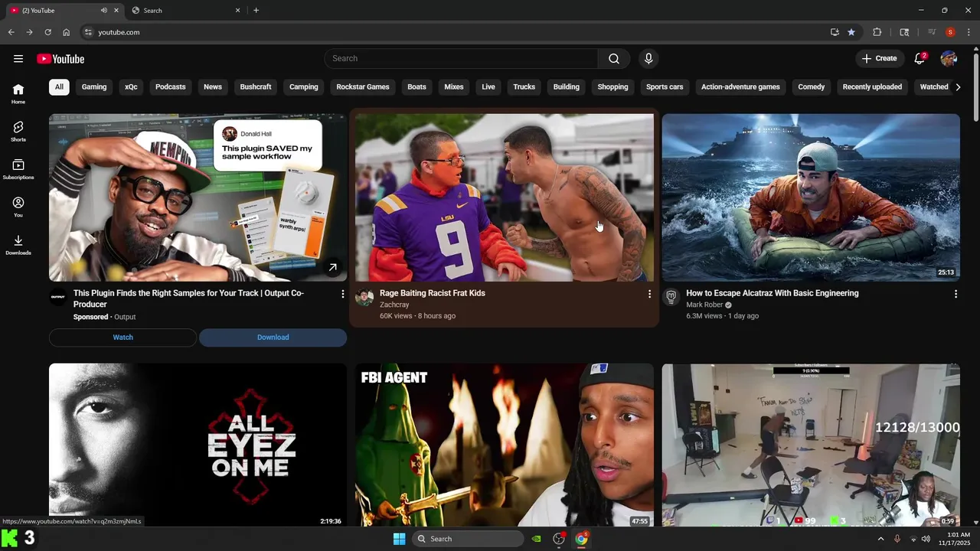The image size is (980, 551).
Task: Click the Create button
Action: tap(879, 59)
